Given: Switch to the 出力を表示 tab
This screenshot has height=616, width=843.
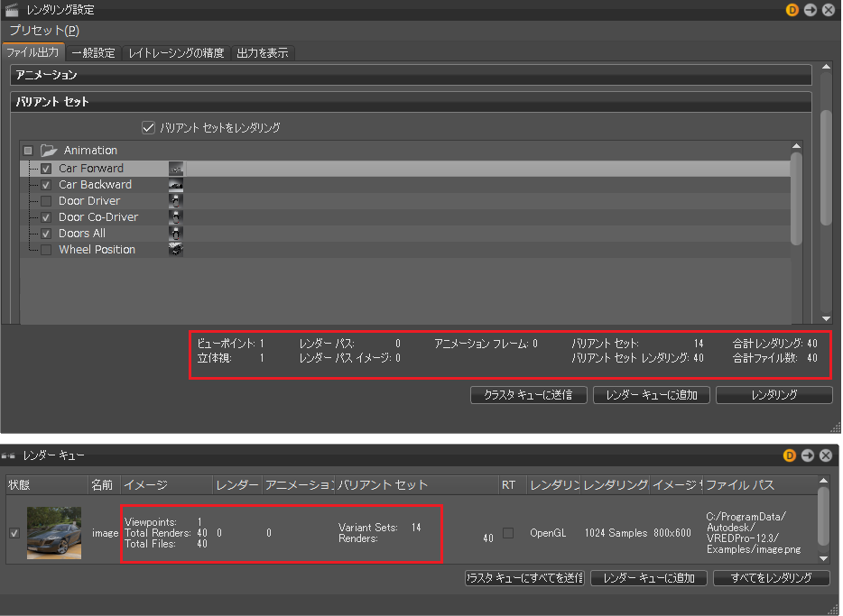Looking at the screenshot, I should coord(263,52).
